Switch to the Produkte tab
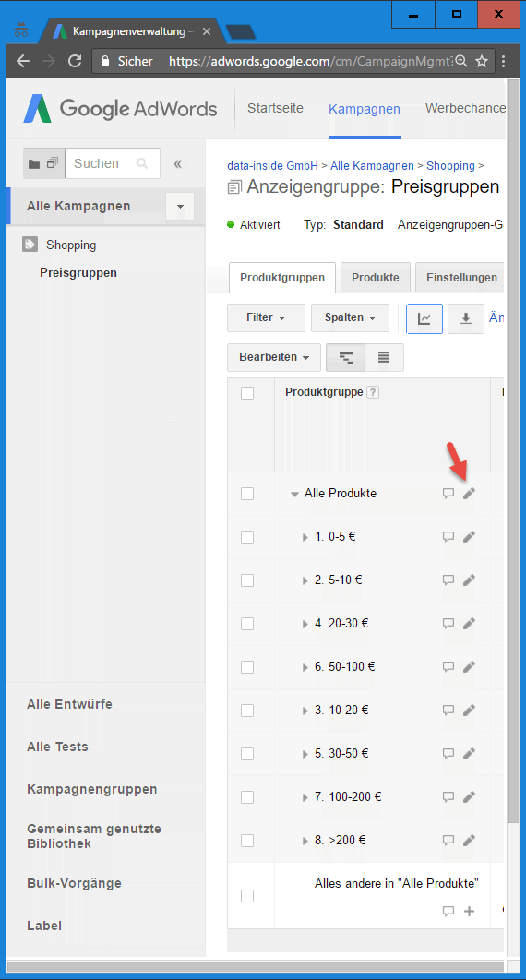This screenshot has height=980, width=526. coord(376,278)
